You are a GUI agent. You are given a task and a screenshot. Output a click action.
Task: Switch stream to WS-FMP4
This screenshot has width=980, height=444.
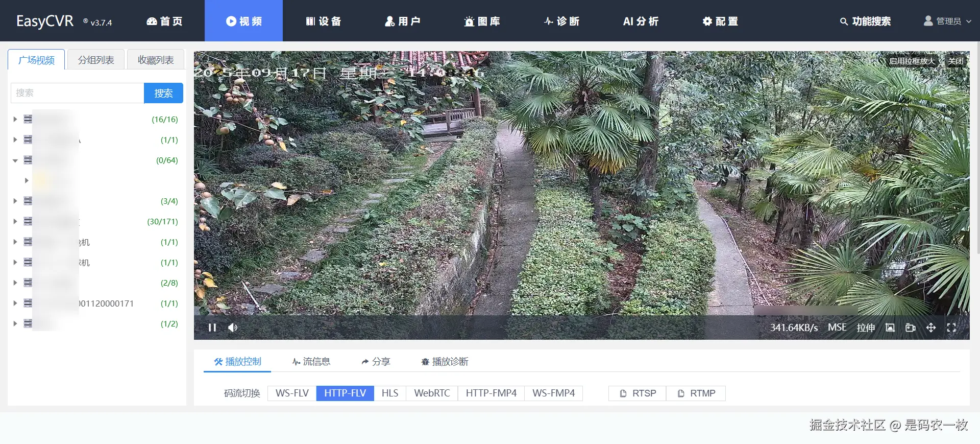pos(553,393)
